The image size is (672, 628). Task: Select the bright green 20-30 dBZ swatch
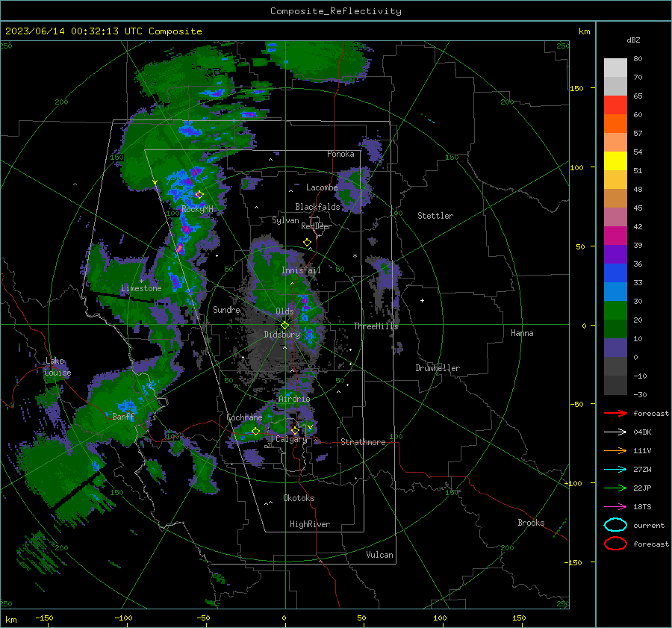pos(615,311)
